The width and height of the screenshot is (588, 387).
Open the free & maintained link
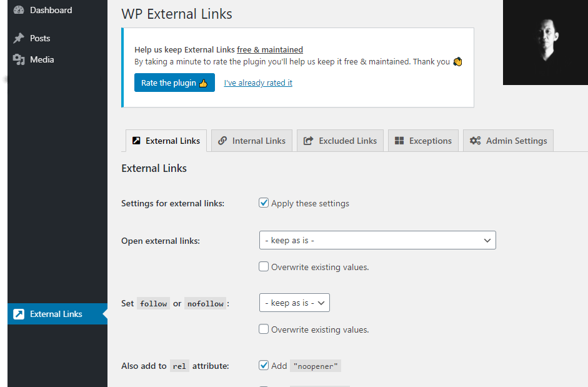click(270, 49)
